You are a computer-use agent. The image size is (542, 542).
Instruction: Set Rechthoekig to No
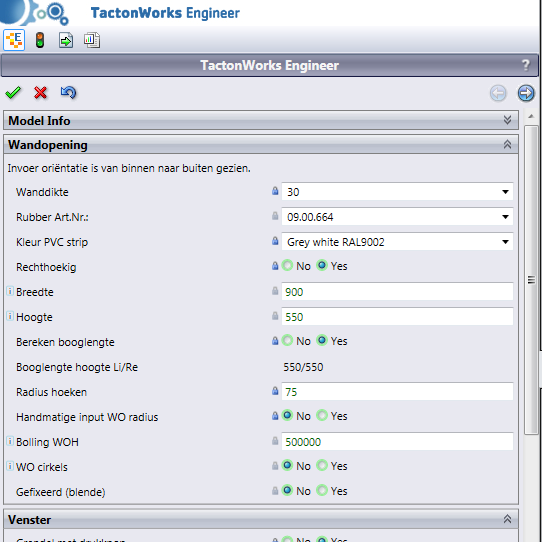(287, 265)
